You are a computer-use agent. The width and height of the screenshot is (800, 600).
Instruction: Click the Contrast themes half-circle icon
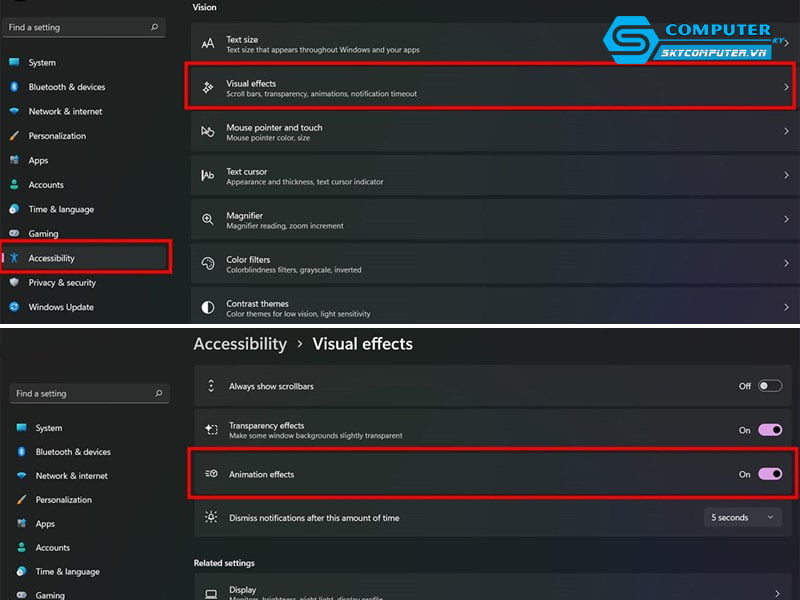(208, 308)
